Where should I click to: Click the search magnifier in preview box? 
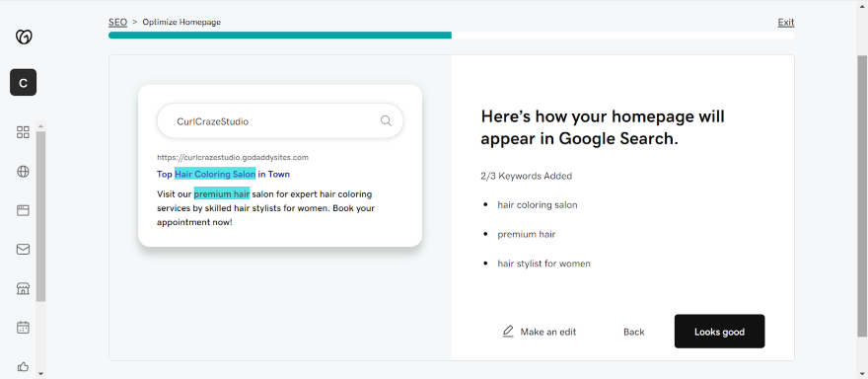pyautogui.click(x=386, y=120)
